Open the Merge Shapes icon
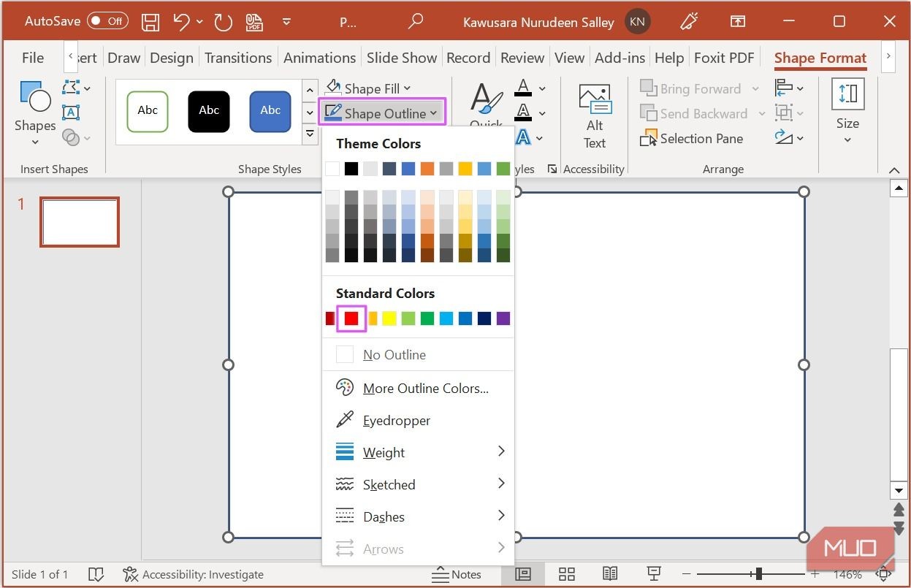The height and width of the screenshot is (588, 911). pos(76,137)
